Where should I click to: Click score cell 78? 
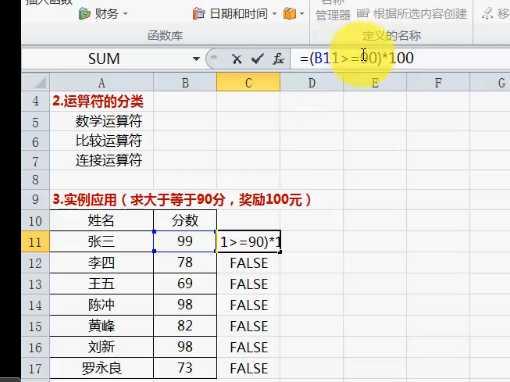[x=185, y=263]
